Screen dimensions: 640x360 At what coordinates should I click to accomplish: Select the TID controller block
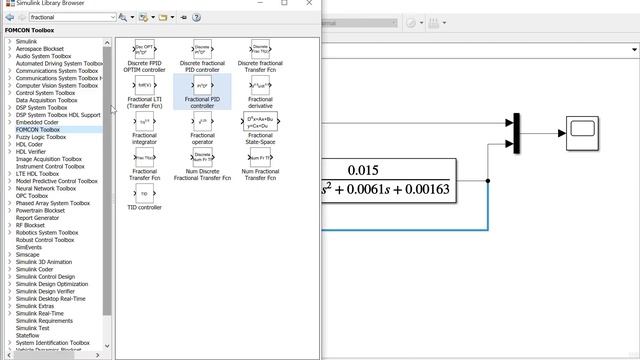[x=144, y=196]
